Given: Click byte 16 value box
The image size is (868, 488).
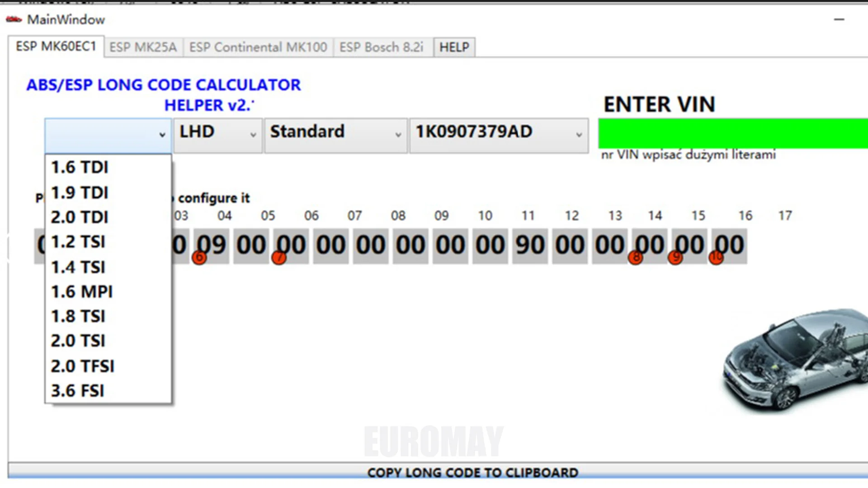Looking at the screenshot, I should tap(689, 246).
